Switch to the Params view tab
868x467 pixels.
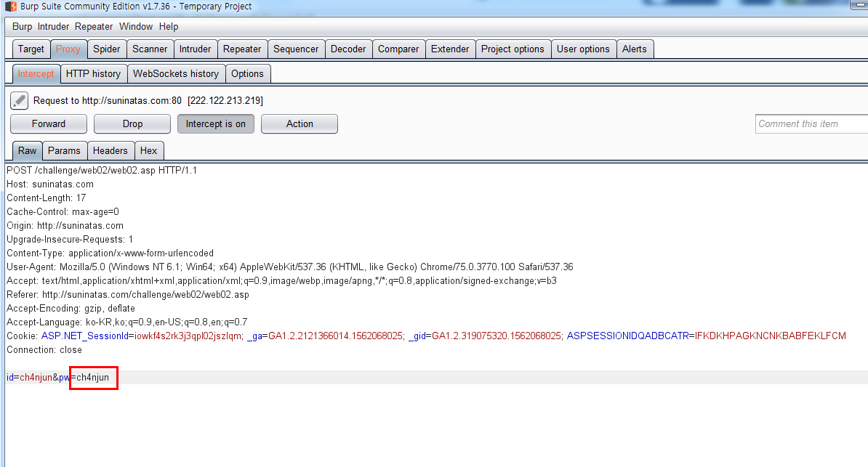(x=64, y=150)
